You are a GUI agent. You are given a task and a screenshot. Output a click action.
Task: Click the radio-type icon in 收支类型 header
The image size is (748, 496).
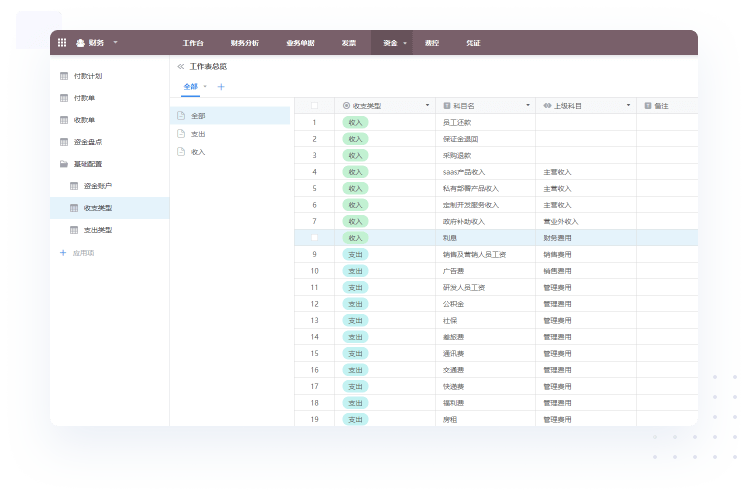(346, 105)
